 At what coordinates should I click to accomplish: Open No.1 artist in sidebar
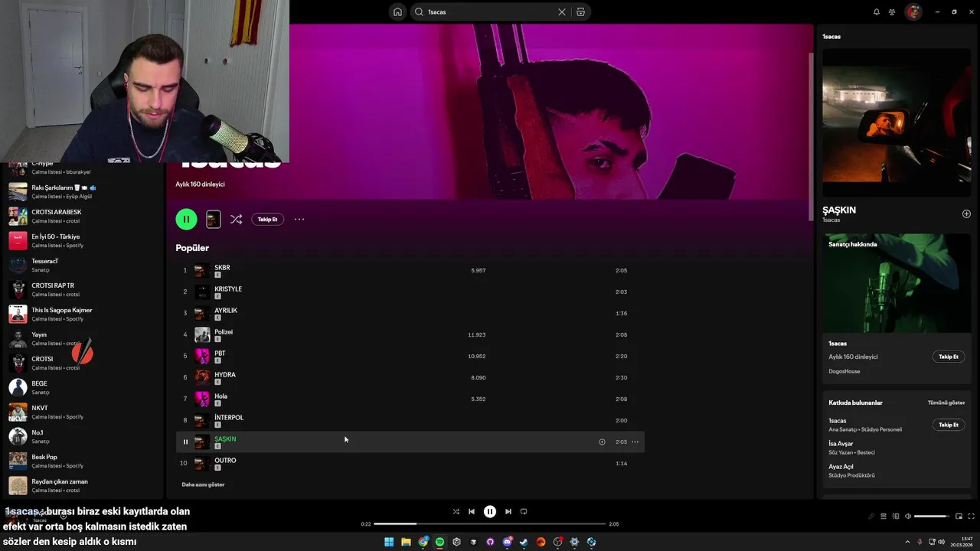coord(83,436)
